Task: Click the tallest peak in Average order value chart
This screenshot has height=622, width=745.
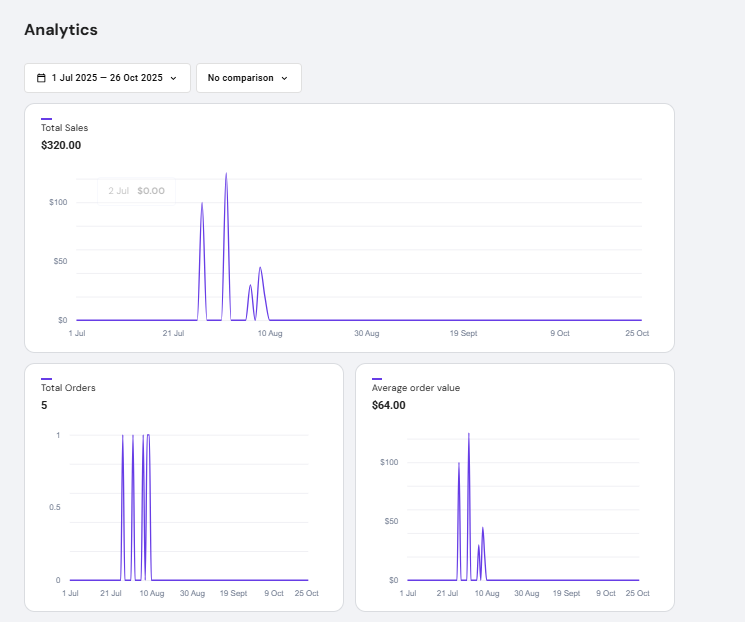Action: (x=468, y=435)
